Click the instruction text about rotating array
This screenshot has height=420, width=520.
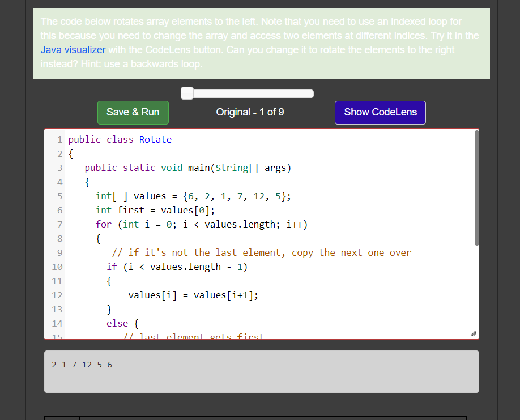[x=259, y=42]
